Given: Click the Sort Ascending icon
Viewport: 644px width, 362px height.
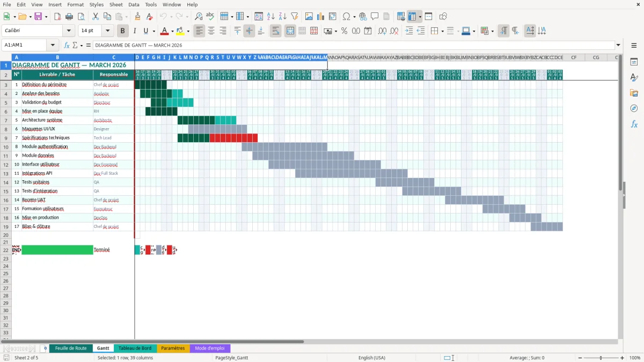Looking at the screenshot, I should pyautogui.click(x=270, y=17).
